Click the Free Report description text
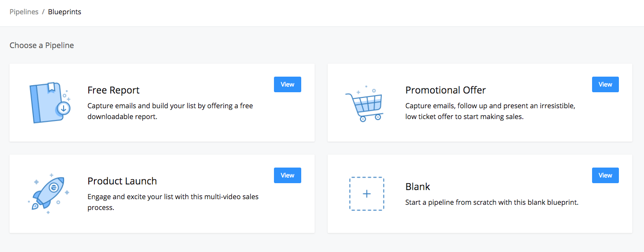The width and height of the screenshot is (644, 252). (x=170, y=111)
